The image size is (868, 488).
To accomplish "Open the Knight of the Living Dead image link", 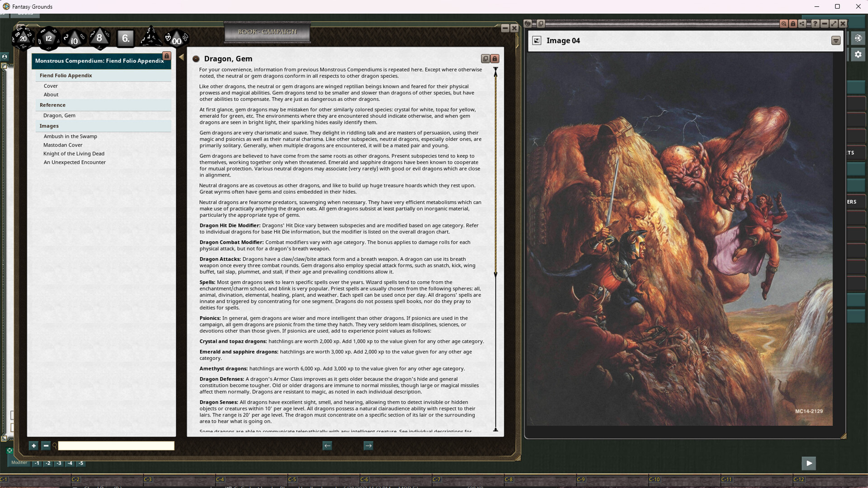I will point(74,153).
